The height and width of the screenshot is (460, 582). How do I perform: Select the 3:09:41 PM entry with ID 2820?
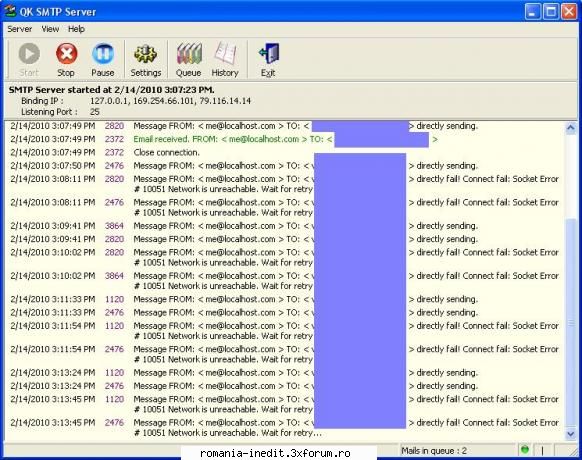pyautogui.click(x=285, y=239)
